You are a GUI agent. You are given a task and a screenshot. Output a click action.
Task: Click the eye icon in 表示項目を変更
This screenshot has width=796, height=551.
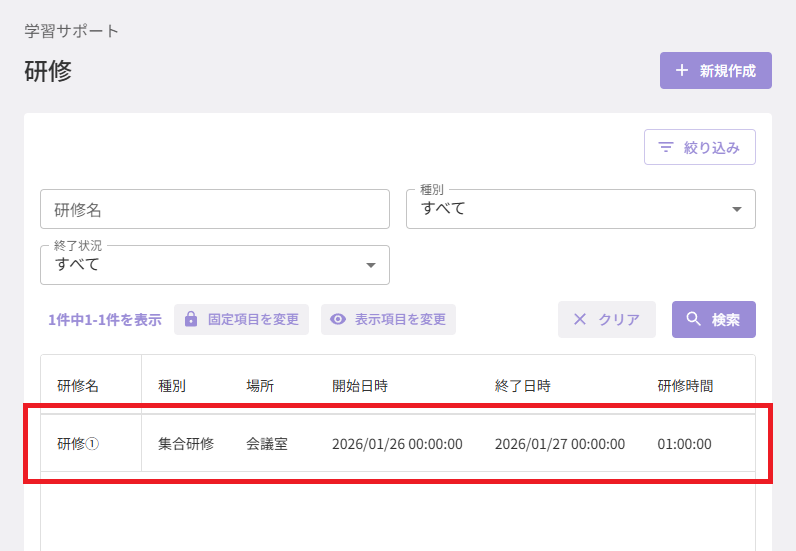tap(338, 319)
